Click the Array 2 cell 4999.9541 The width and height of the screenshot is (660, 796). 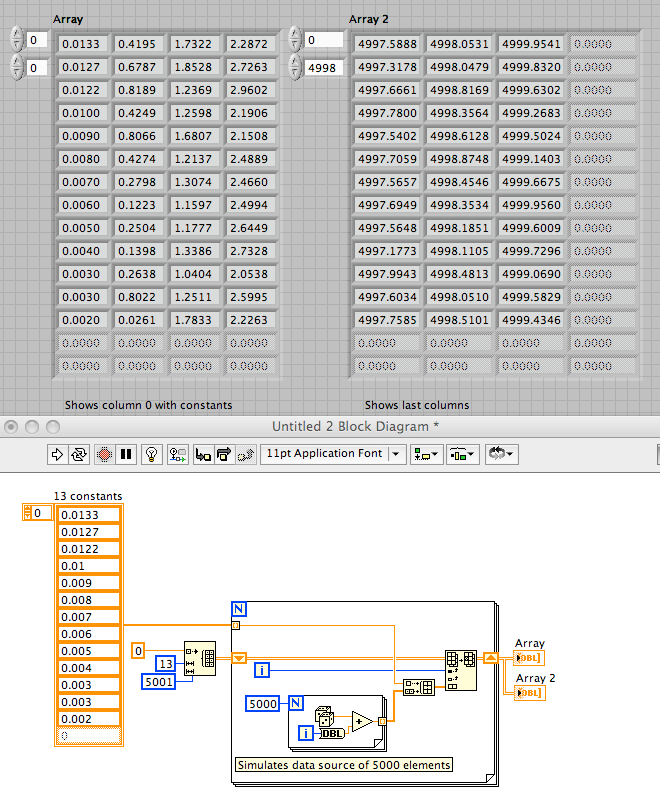coord(532,44)
